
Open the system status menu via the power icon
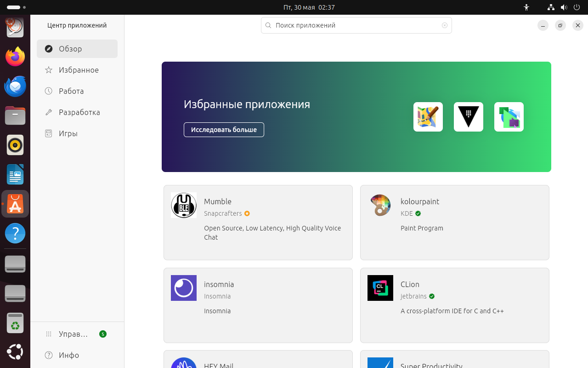pos(577,7)
